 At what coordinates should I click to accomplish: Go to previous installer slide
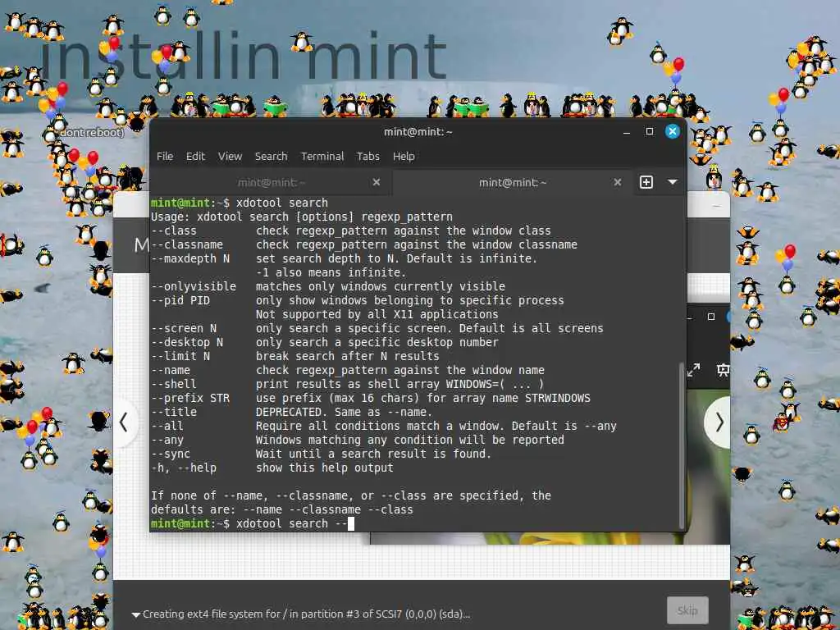(x=124, y=422)
